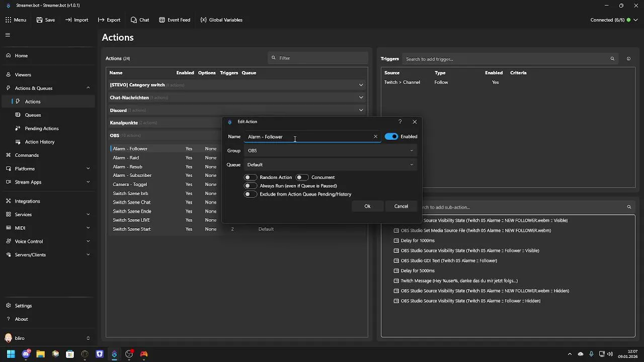The height and width of the screenshot is (362, 644).
Task: Click the Save toolbar button
Action: pos(46,20)
